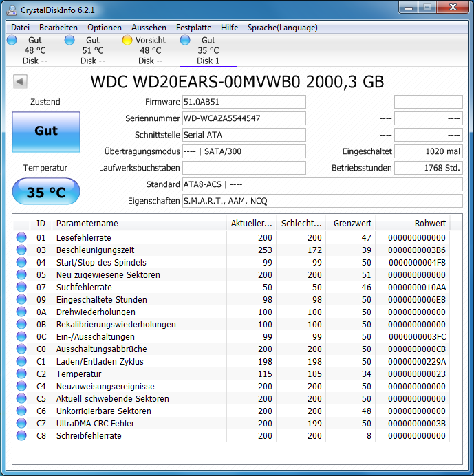Select the Vorsicht disk at 48 °C
The image size is (474, 476).
[150, 50]
